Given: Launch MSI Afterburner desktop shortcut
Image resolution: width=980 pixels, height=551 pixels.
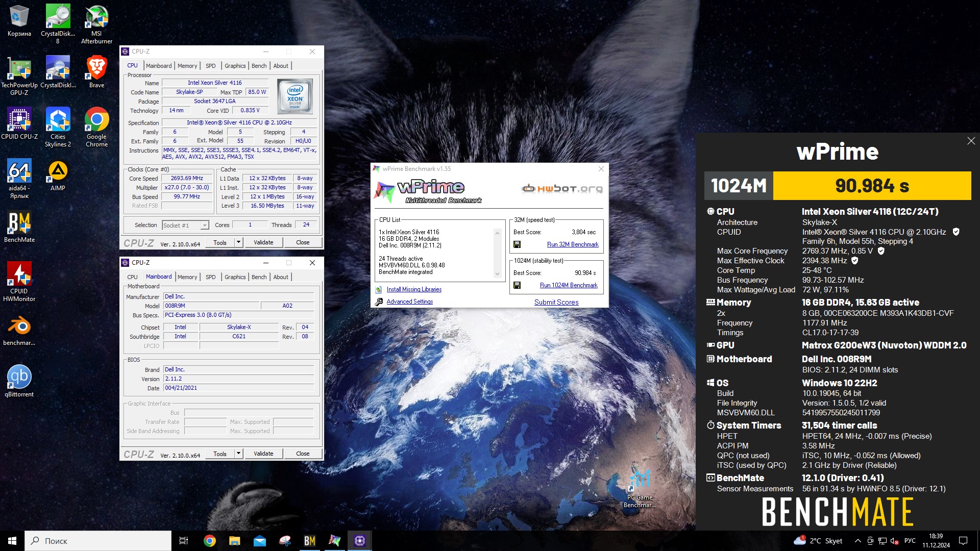Looking at the screenshot, I should [96, 23].
